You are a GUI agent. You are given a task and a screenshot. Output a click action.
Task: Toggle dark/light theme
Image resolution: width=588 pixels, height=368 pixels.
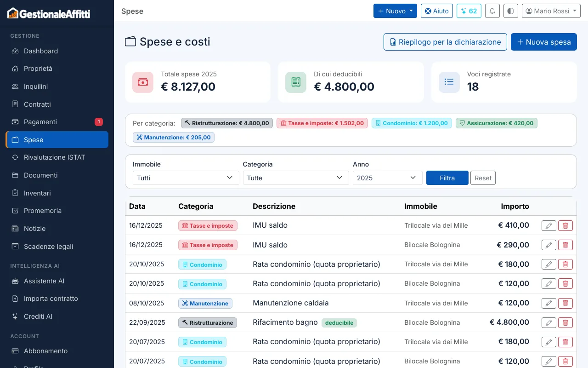[x=511, y=11]
